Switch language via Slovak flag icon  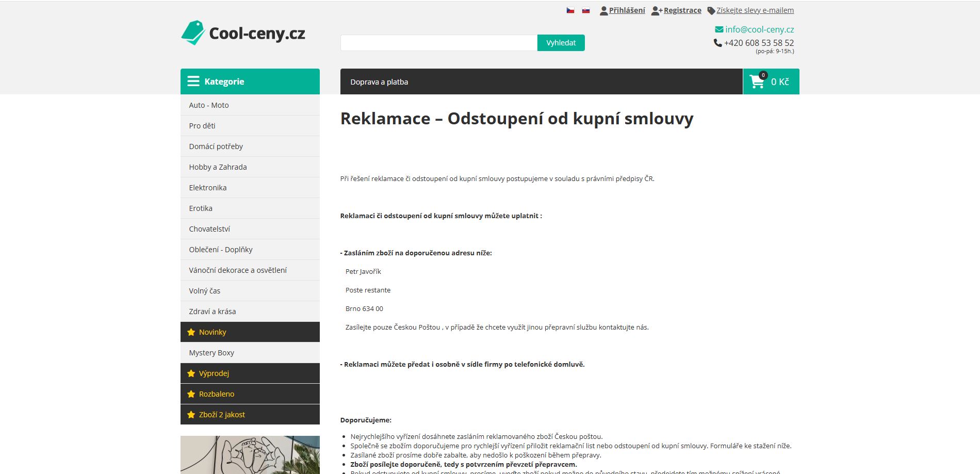[x=585, y=10]
